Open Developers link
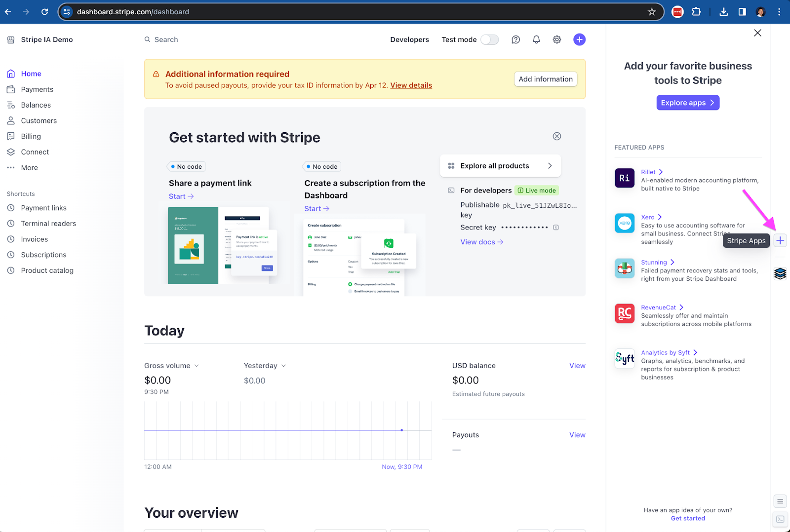The image size is (790, 532). click(x=409, y=39)
